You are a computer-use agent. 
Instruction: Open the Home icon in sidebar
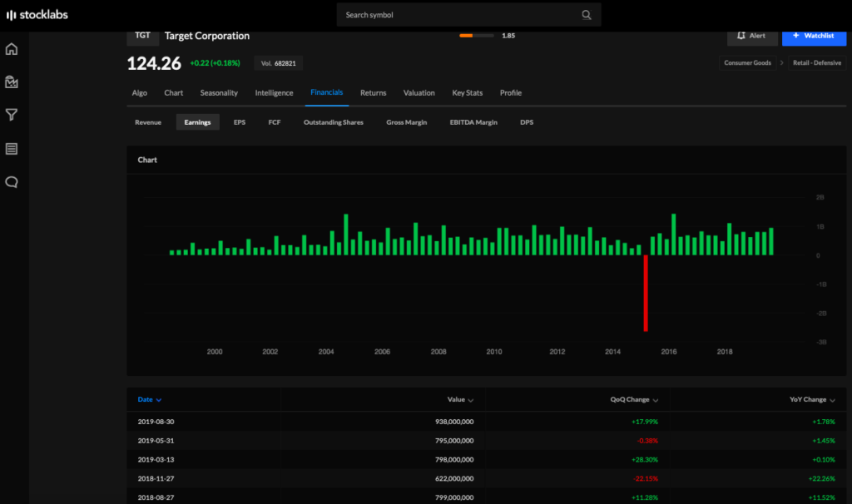(12, 49)
